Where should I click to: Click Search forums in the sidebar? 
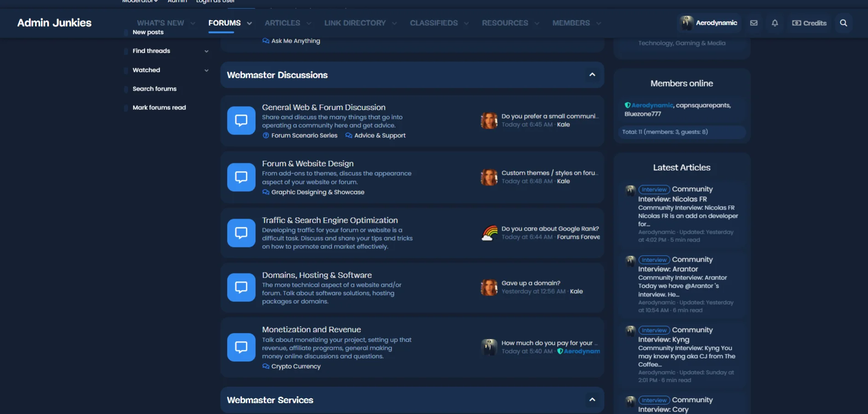click(x=155, y=89)
